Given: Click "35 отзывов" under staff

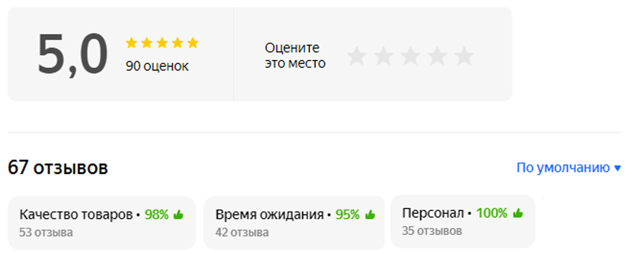Looking at the screenshot, I should tap(432, 231).
